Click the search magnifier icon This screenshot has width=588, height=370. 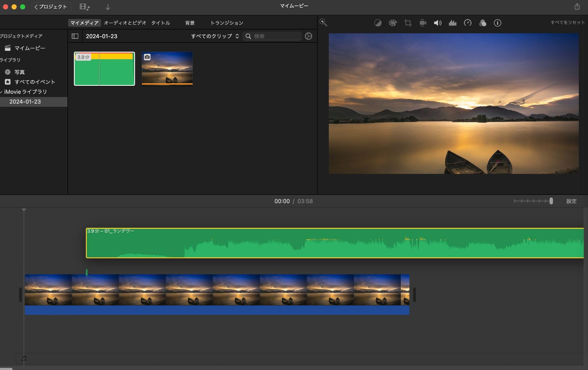pyautogui.click(x=248, y=36)
